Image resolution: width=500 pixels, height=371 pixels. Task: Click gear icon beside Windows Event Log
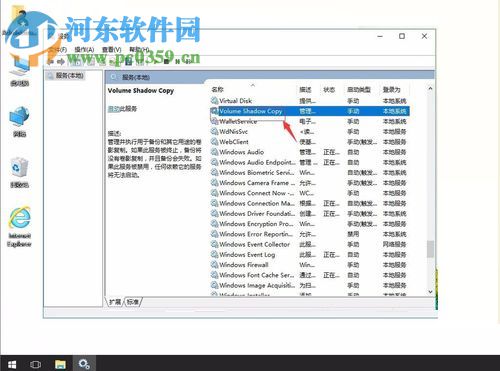pyautogui.click(x=214, y=255)
